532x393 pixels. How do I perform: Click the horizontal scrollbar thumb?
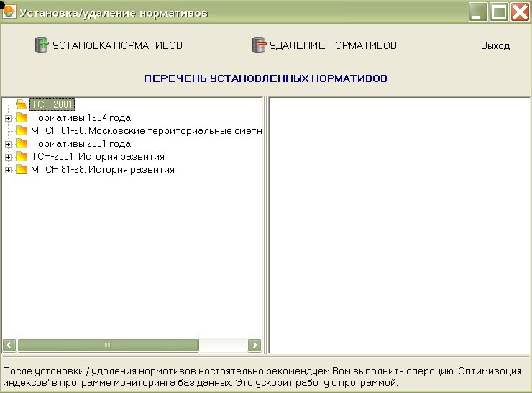point(108,345)
